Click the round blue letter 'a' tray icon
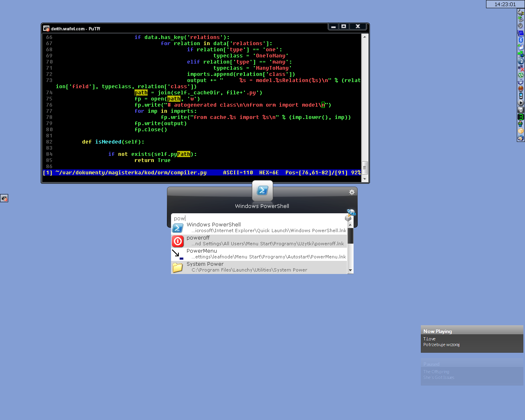Image resolution: width=525 pixels, height=420 pixels. 521,61
